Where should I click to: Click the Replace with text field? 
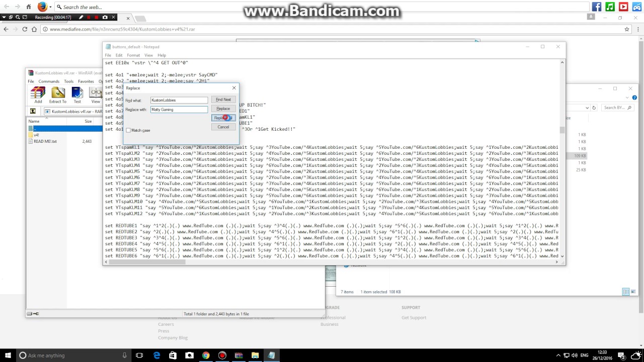(179, 109)
